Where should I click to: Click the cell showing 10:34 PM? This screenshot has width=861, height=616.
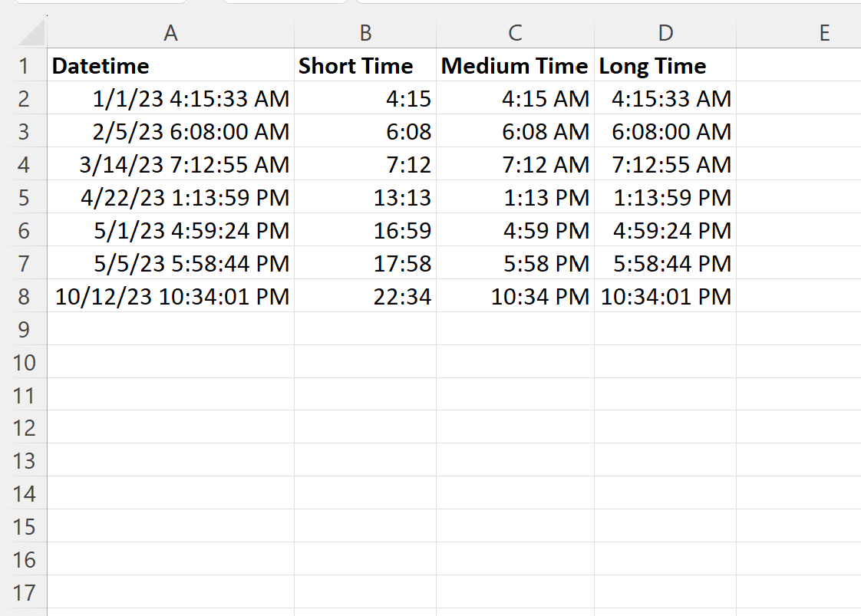tap(515, 296)
